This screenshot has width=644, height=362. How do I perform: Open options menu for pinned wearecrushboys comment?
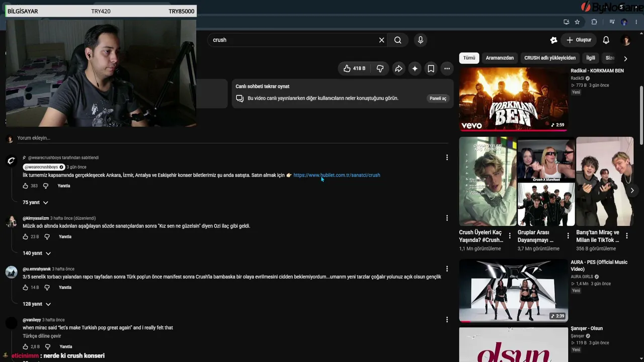pos(447,157)
